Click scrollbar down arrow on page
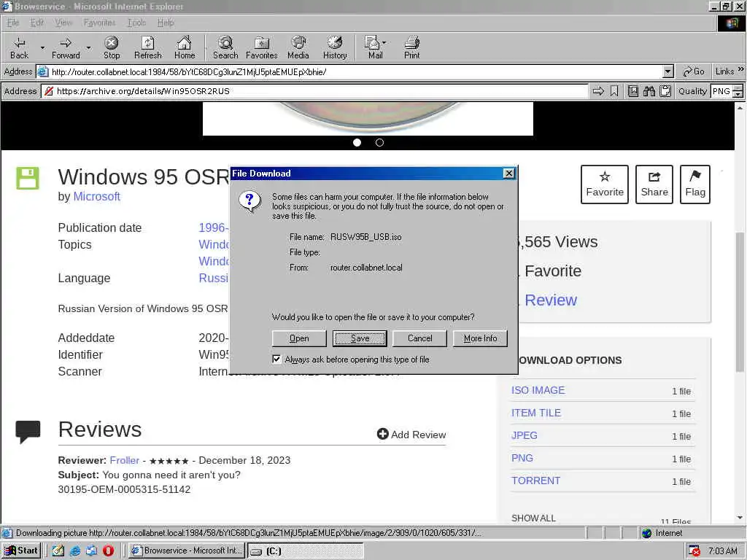747x560 pixels. [740, 518]
